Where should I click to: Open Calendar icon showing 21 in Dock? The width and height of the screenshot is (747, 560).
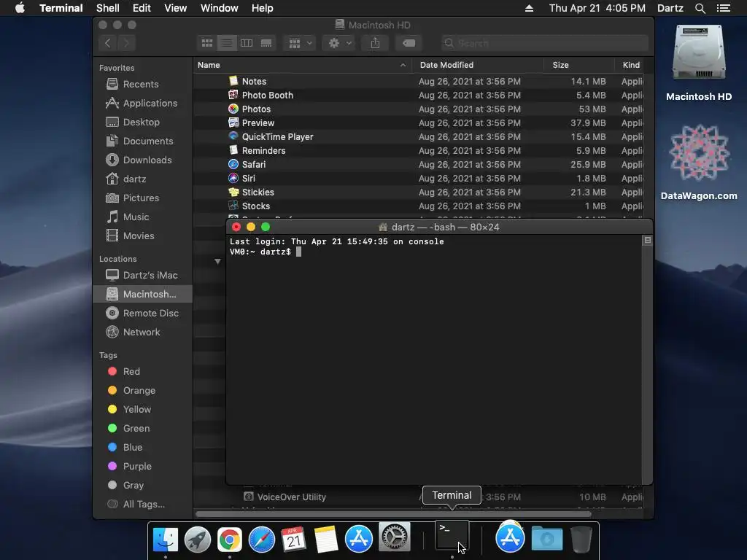(x=293, y=540)
